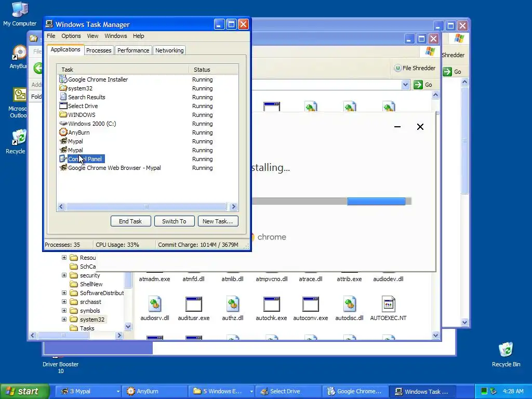
Task: Expand the Resou folder tree node
Action: [64, 258]
